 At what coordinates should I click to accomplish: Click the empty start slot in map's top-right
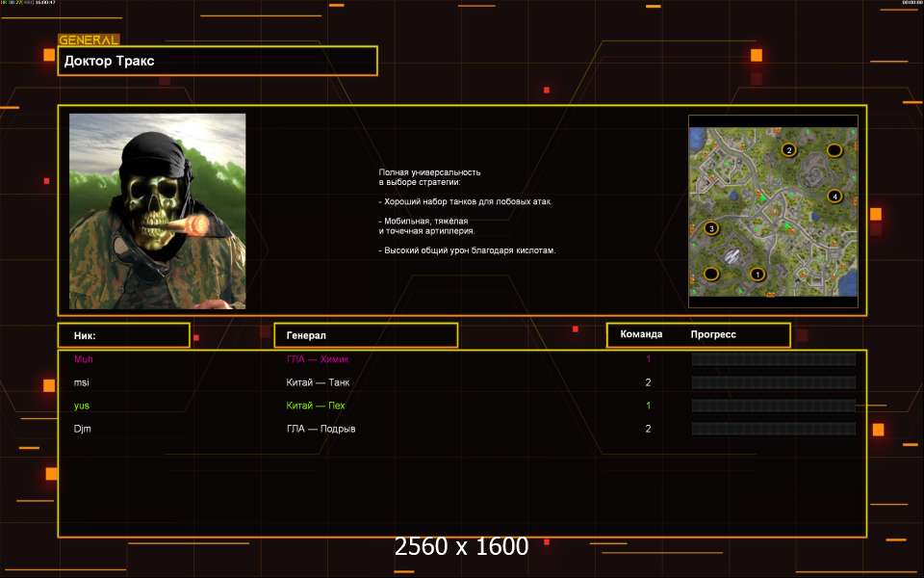(834, 149)
